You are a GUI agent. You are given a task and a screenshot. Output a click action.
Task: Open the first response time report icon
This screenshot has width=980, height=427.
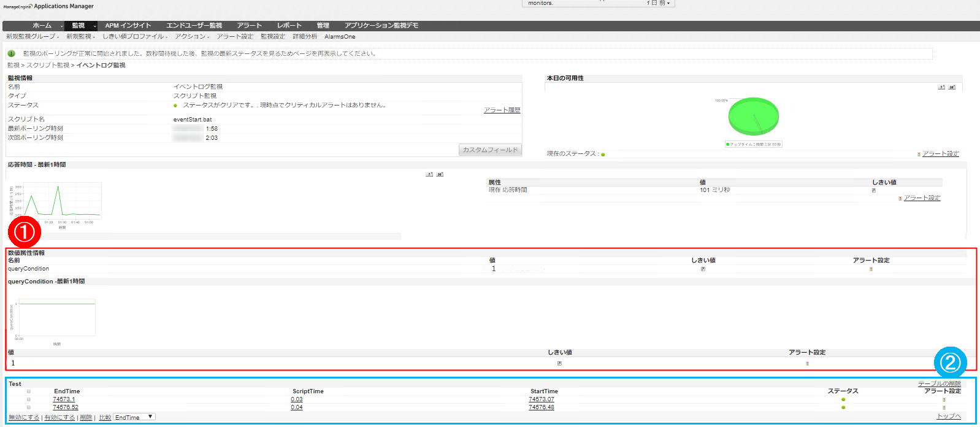point(429,174)
